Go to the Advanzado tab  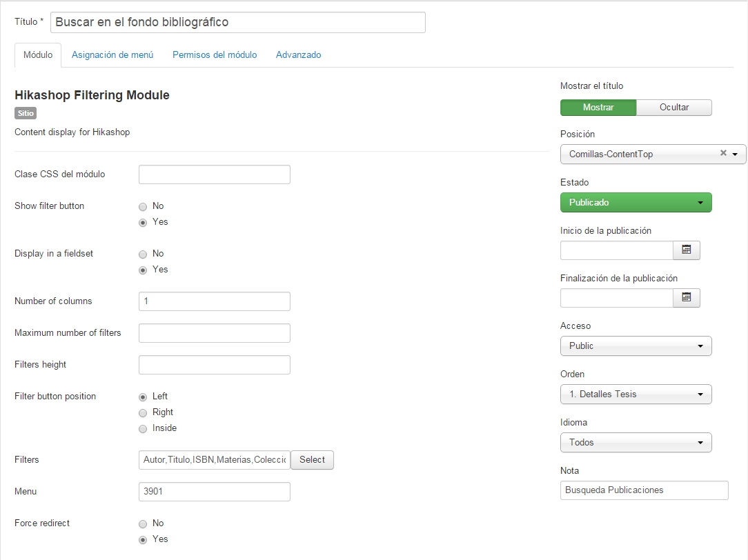pos(298,55)
